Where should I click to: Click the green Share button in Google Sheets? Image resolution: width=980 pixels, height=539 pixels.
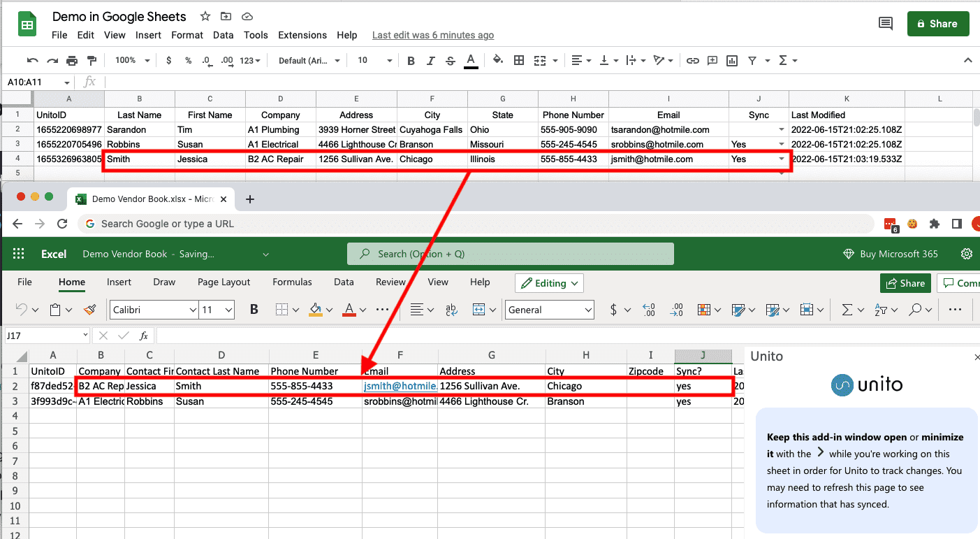938,23
